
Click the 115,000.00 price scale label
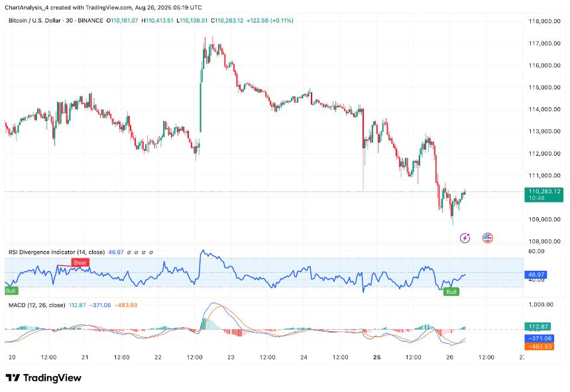tap(544, 87)
